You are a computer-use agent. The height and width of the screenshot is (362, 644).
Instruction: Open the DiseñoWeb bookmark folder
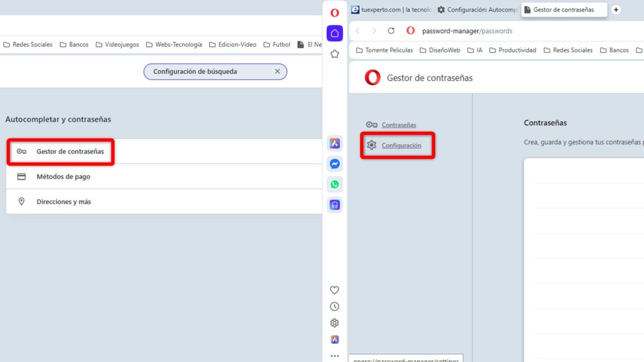440,50
